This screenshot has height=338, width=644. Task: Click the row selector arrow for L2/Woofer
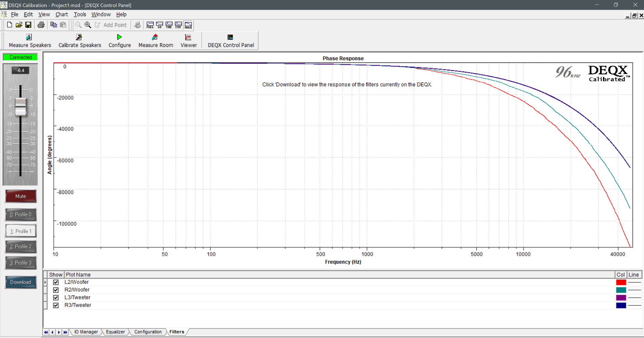[45, 282]
